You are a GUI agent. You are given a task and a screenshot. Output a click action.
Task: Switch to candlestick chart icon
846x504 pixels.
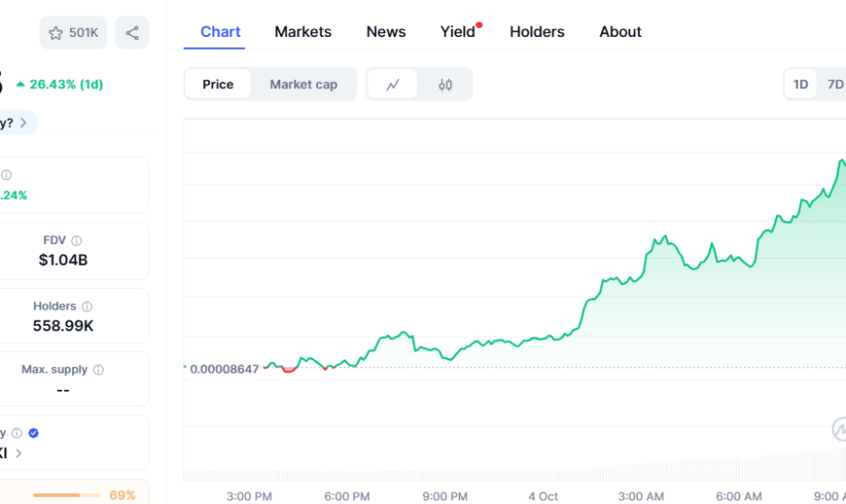click(x=445, y=85)
